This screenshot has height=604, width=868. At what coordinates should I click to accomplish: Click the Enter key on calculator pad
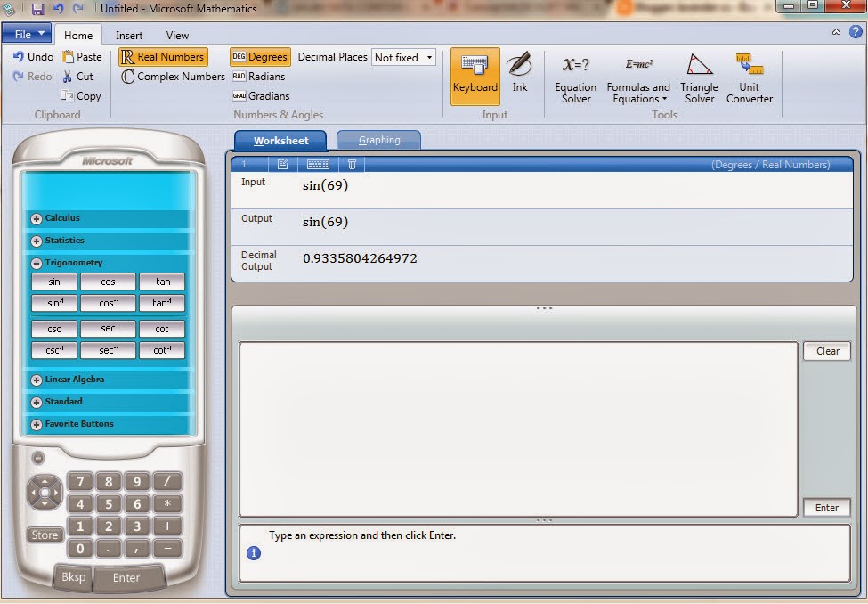coord(126,577)
